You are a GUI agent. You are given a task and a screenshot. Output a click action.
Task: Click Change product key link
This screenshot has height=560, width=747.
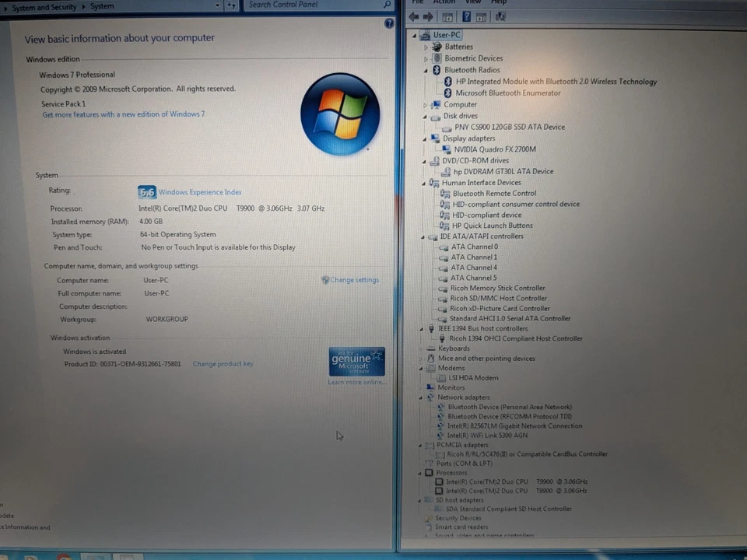223,364
